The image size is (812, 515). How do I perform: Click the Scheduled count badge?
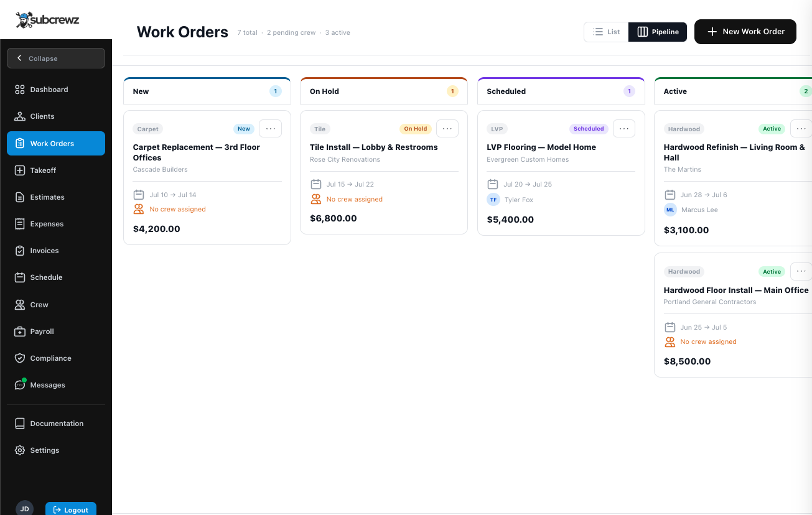(629, 91)
